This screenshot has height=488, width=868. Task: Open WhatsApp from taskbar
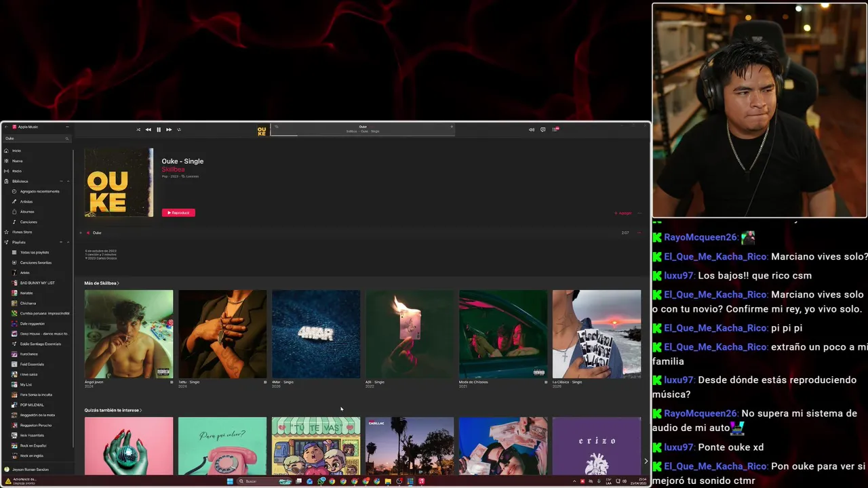[x=321, y=481]
